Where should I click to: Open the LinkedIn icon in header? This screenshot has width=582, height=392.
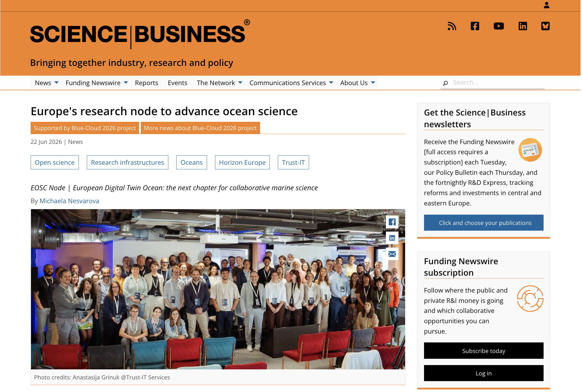pos(523,26)
